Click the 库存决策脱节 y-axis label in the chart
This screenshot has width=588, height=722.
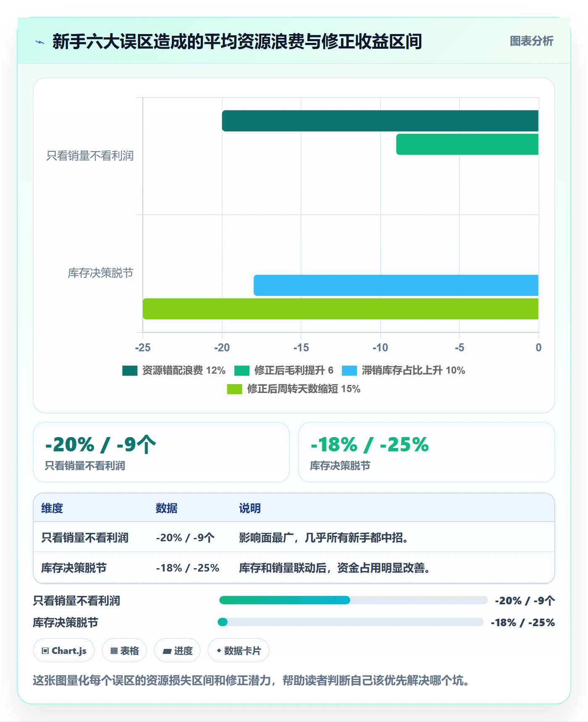pyautogui.click(x=101, y=273)
